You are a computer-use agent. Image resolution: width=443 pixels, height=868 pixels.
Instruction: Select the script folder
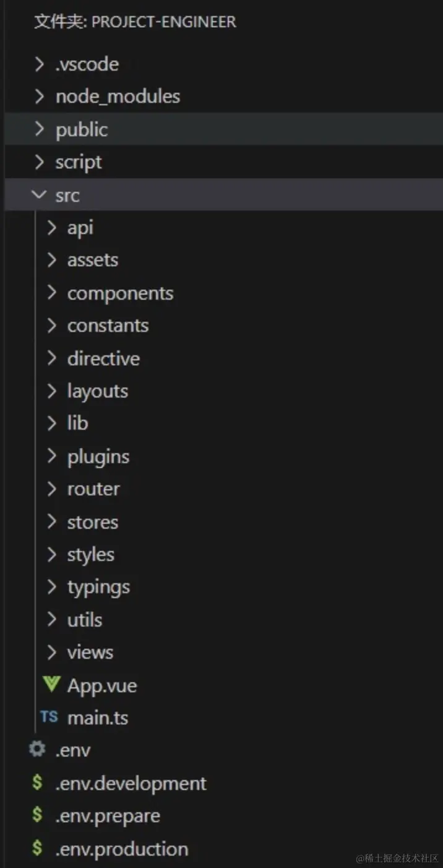(79, 162)
